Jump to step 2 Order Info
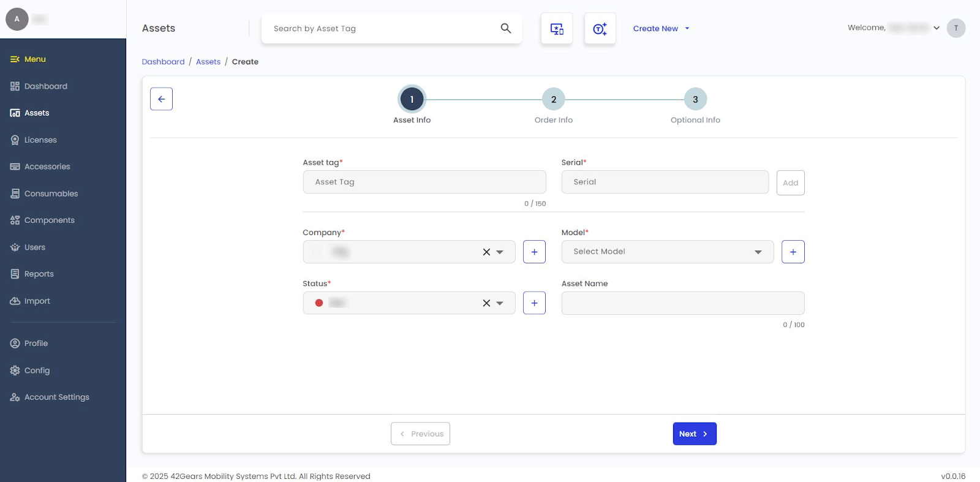 point(553,99)
